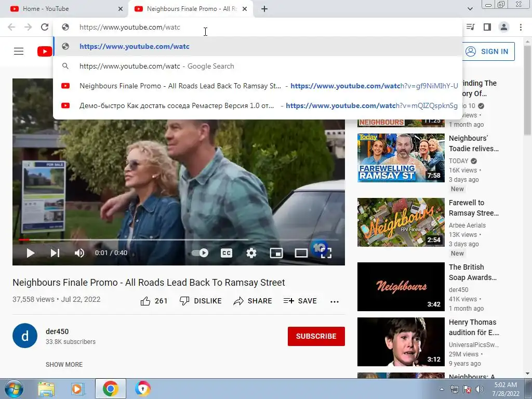The image size is (532, 399).
Task: Open Action Center flag icon
Action: coord(467,389)
